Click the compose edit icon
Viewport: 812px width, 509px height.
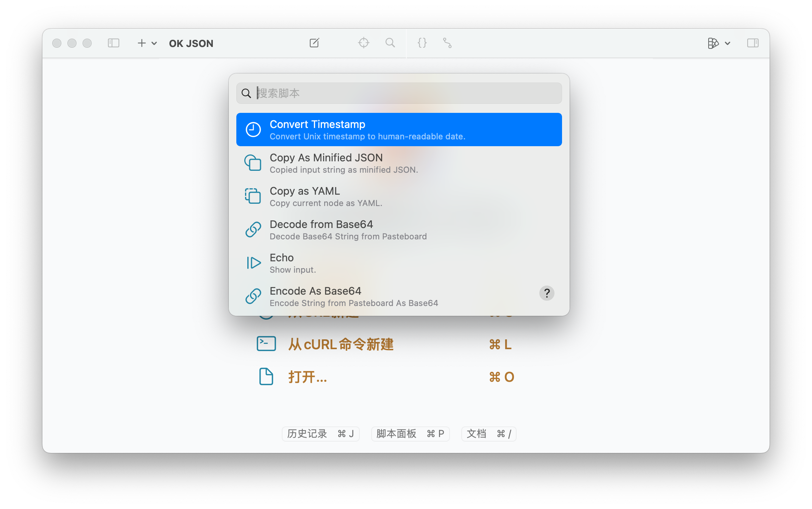[314, 43]
